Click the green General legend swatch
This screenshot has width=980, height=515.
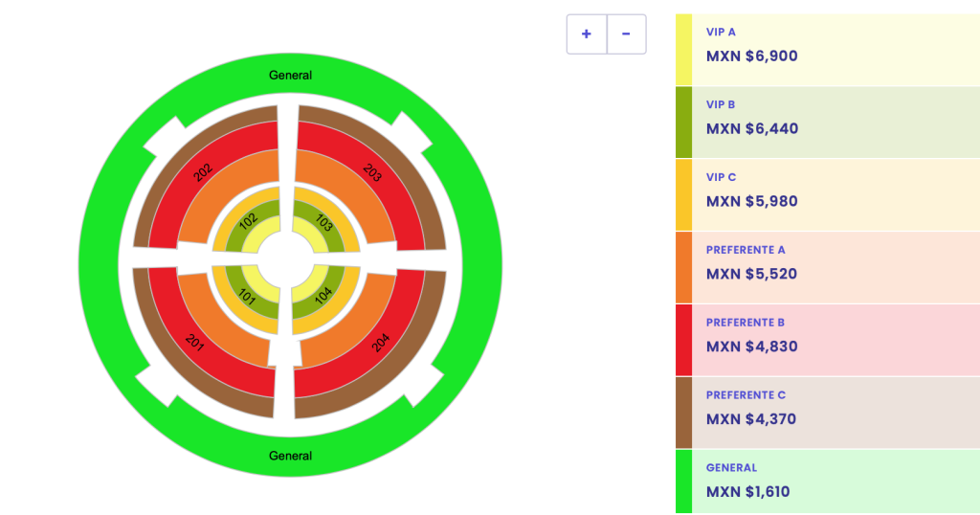(x=683, y=481)
